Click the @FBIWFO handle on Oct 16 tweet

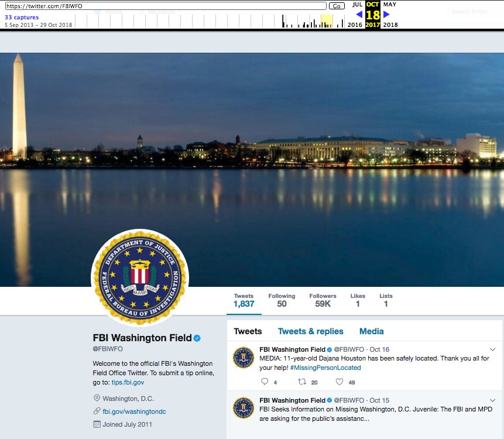(x=349, y=349)
